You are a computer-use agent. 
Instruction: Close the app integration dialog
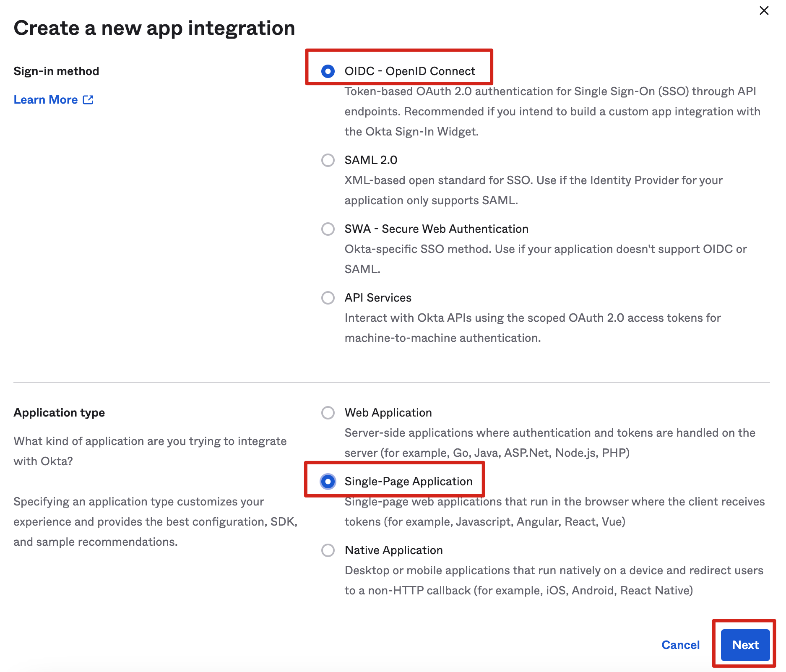click(x=764, y=11)
